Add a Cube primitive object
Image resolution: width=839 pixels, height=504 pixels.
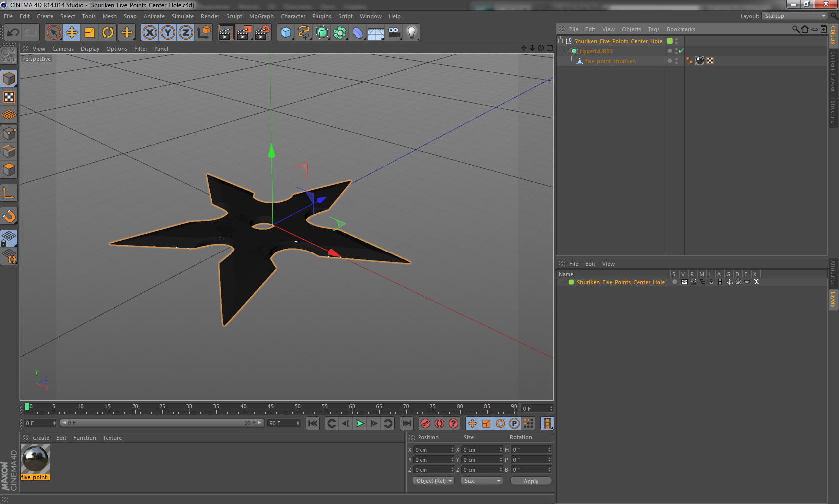click(286, 33)
